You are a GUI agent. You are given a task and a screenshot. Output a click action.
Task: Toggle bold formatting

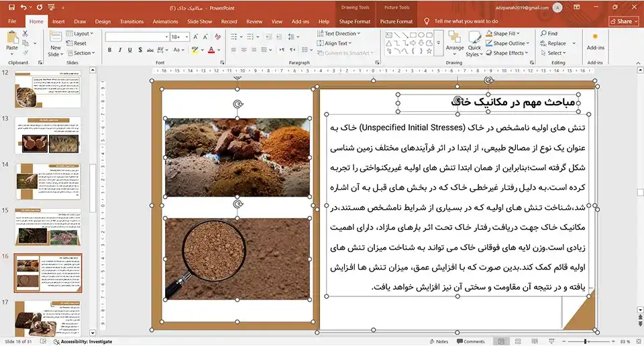pyautogui.click(x=109, y=50)
